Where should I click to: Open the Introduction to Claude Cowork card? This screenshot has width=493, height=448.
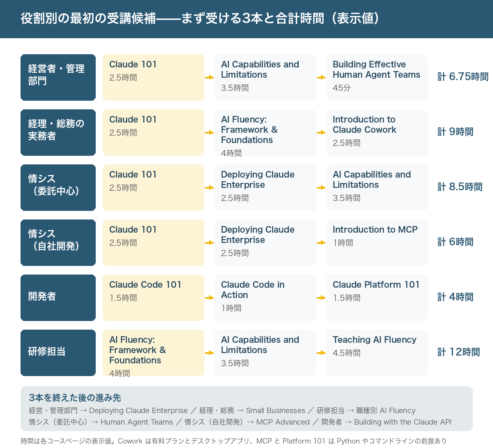tap(377, 132)
